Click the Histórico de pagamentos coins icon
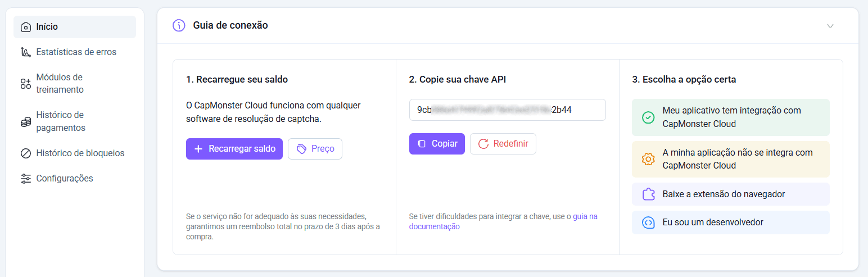 (25, 122)
